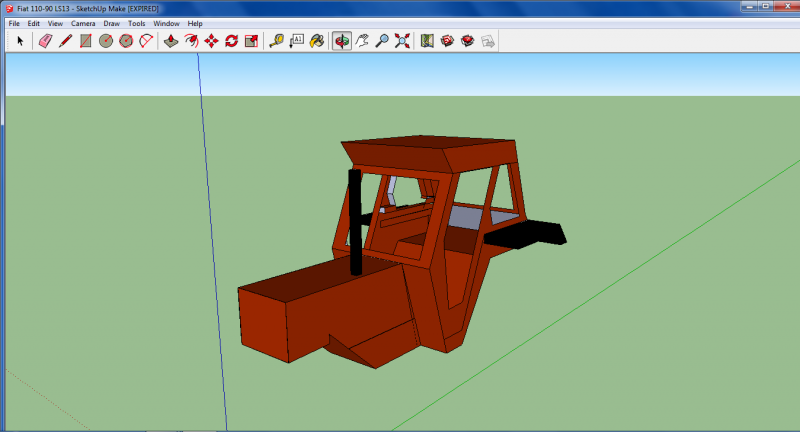The height and width of the screenshot is (432, 800).
Task: Click the greyed-out Send to LayOut icon
Action: (x=488, y=41)
